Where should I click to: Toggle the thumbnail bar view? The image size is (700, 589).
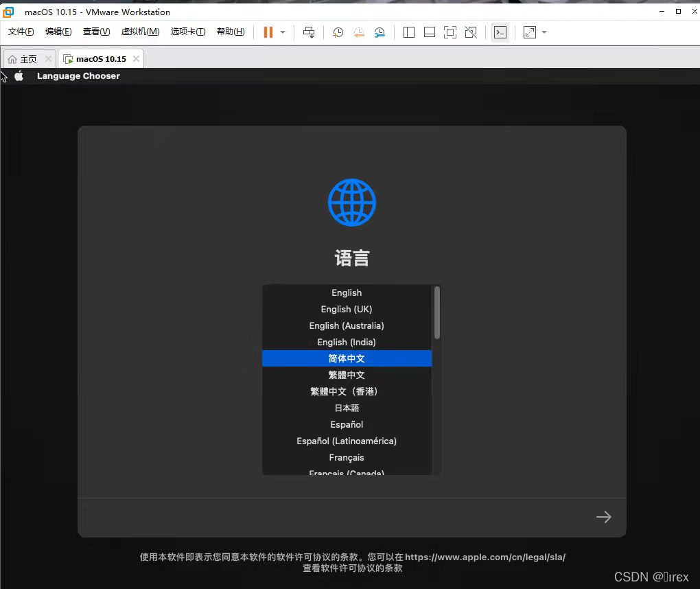(x=430, y=32)
